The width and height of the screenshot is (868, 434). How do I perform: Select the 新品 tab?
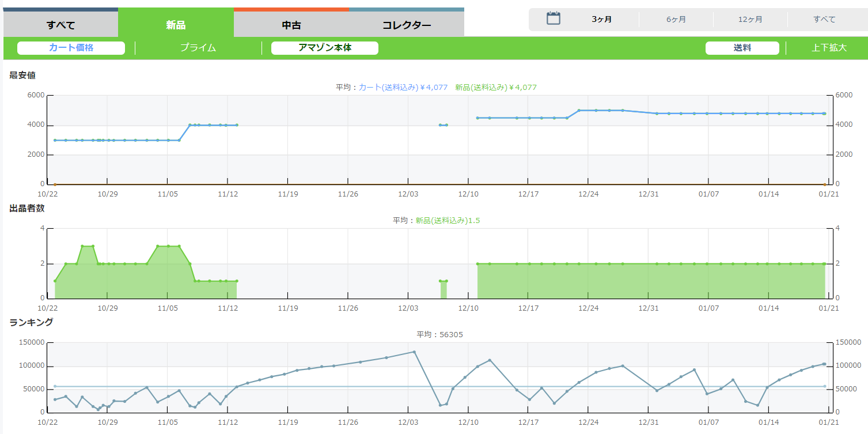click(176, 25)
